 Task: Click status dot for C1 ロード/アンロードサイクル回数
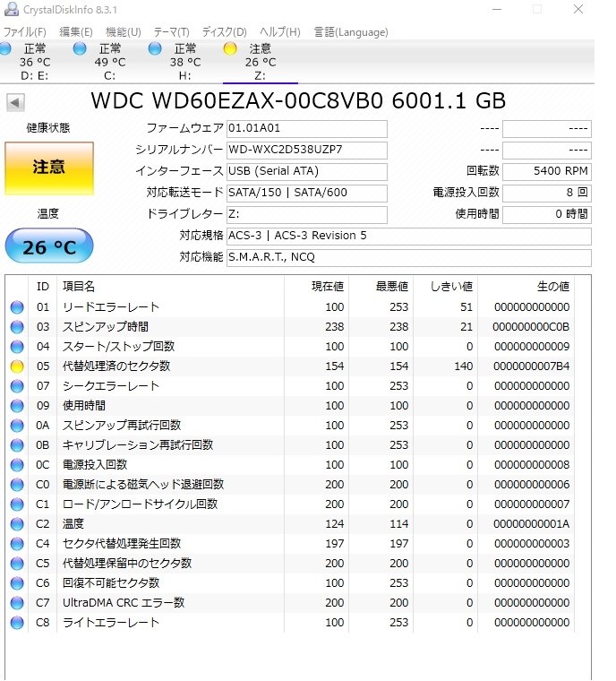coord(17,504)
